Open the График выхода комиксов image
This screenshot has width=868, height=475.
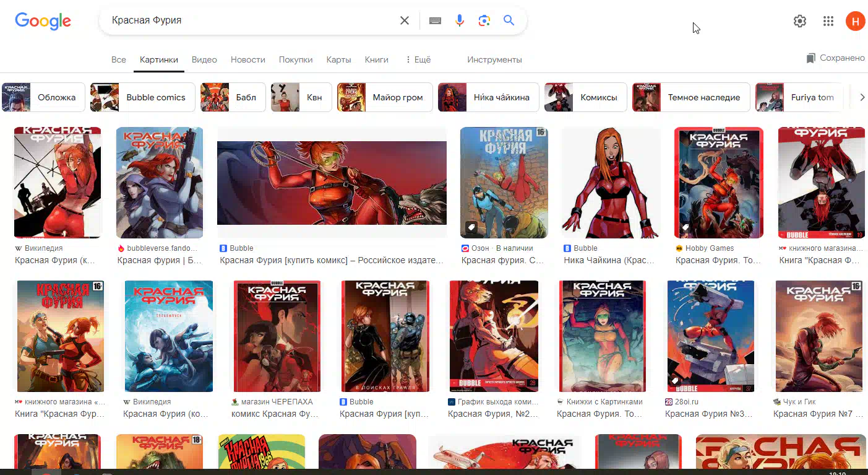click(494, 336)
